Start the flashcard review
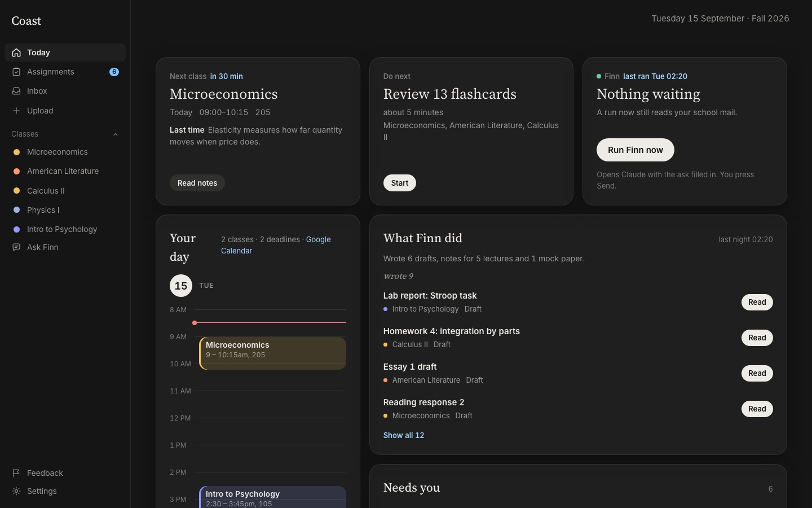Screen dimensions: 812x508 pos(400,183)
